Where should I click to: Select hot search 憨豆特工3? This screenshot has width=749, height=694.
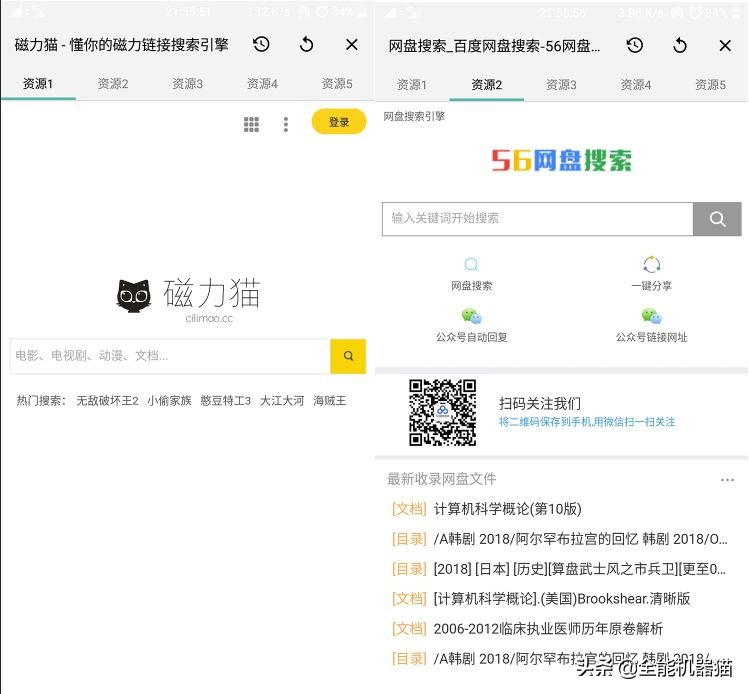click(225, 400)
